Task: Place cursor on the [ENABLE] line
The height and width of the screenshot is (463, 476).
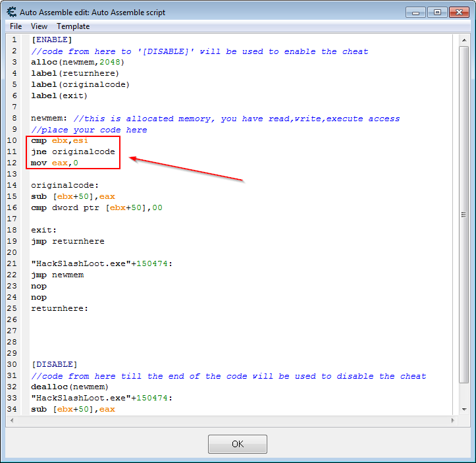Action: pyautogui.click(x=51, y=40)
